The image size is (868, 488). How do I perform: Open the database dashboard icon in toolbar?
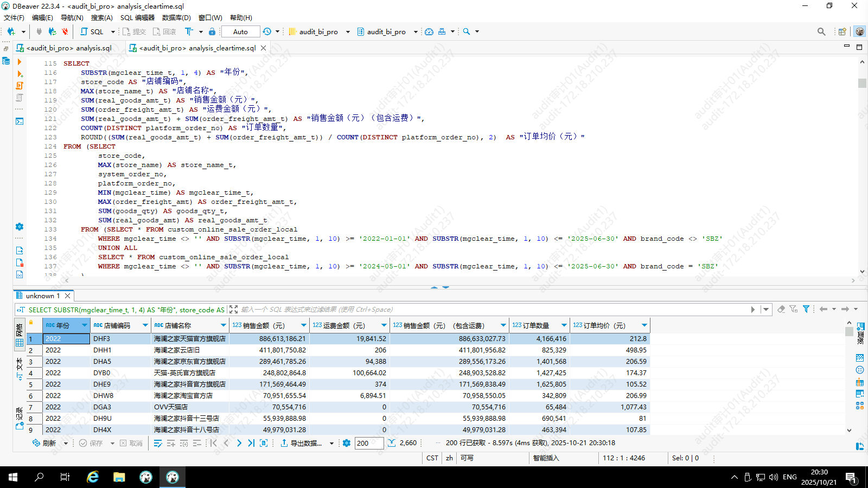429,31
